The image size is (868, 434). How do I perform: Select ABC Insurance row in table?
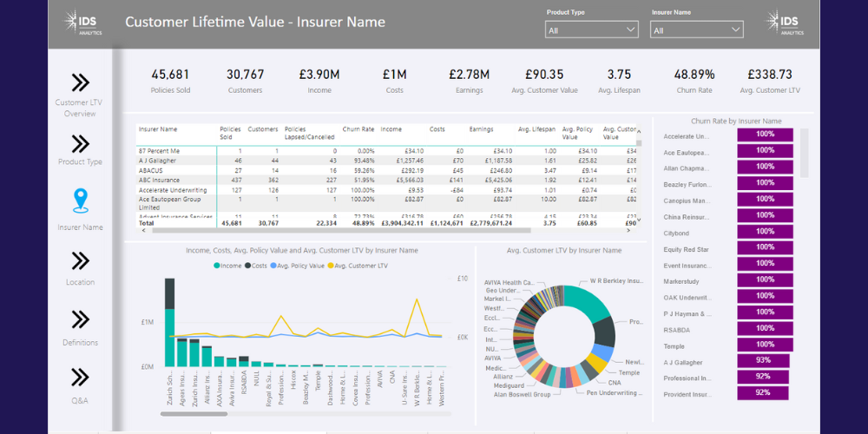coord(161,180)
